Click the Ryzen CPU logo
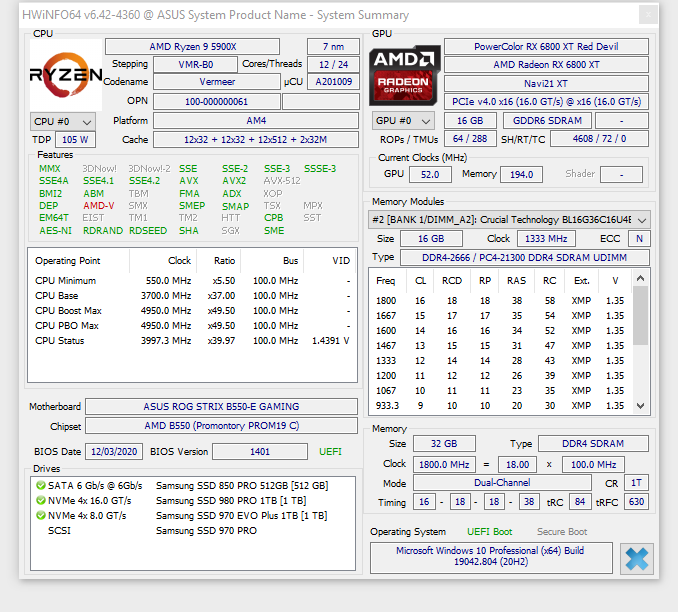 coord(66,75)
